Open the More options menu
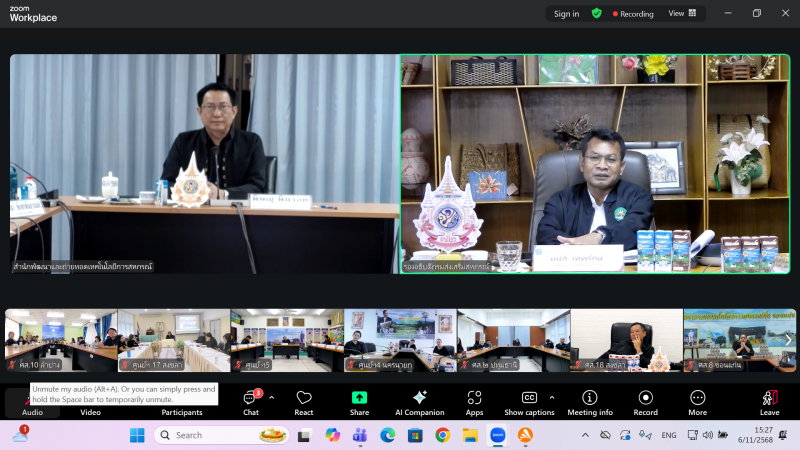Screen dimensions: 800x450 pos(697,401)
